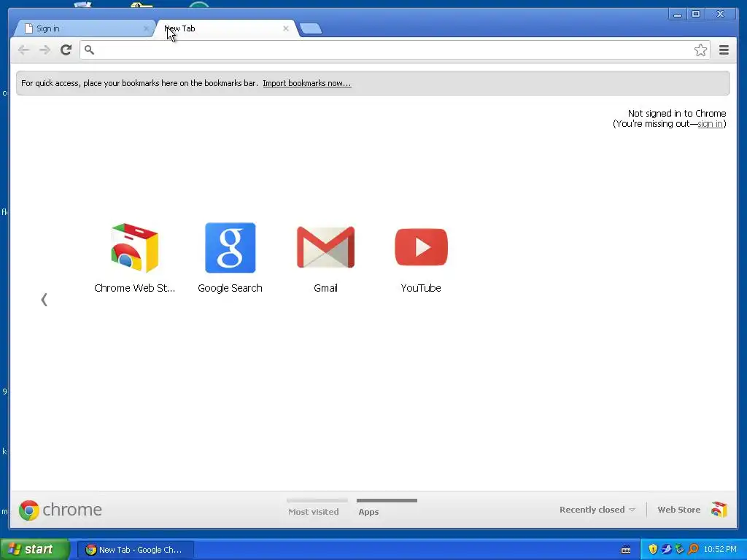Screen dimensions: 747x560
Task: Click the Chrome logo in footer
Action: point(60,510)
